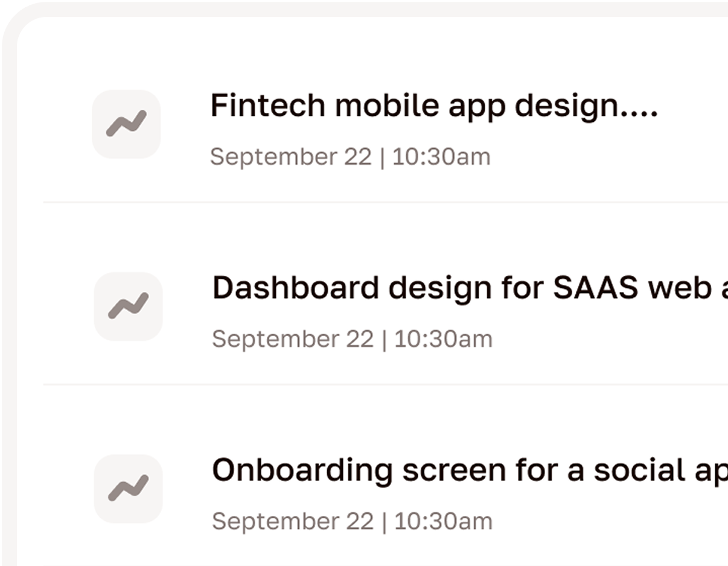Screen dimensions: 728x566
Task: Open the zigzag icon beside Onboarding screen
Action: pyautogui.click(x=128, y=488)
